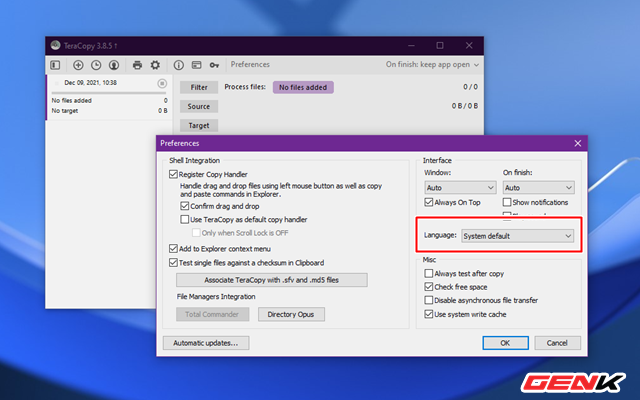Click Associate TeraCopy with .sfv and .md5 files
The image size is (640, 400).
pos(272,280)
